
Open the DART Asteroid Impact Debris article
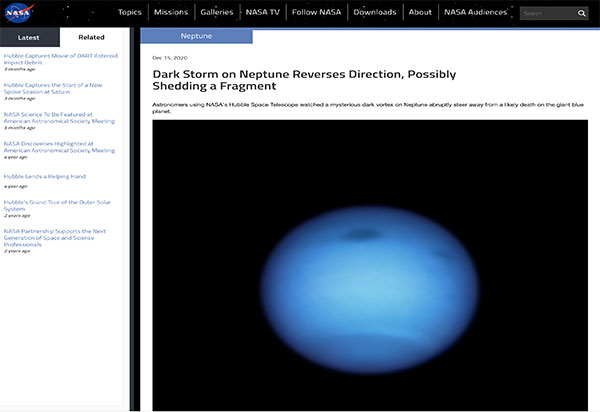[x=58, y=60]
